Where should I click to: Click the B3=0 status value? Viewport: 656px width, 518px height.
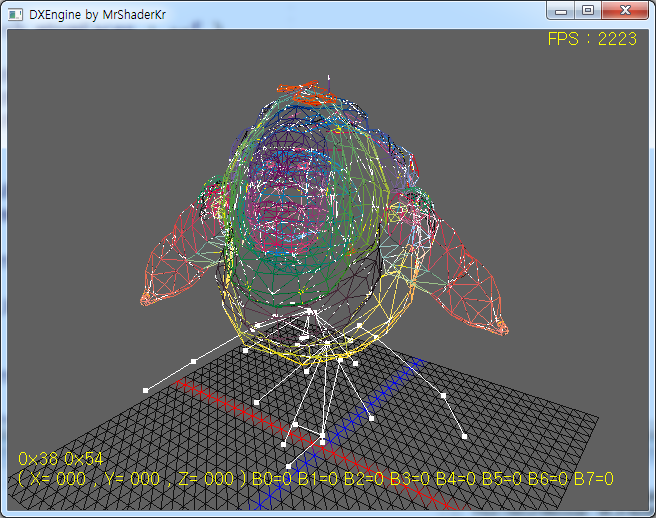(410, 479)
